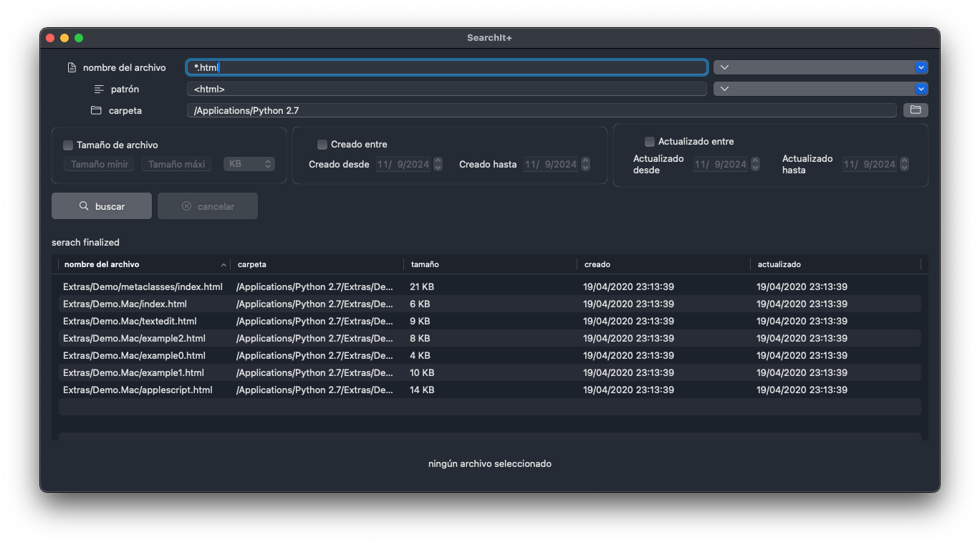This screenshot has height=545, width=980.
Task: Click the lines icon beside patrón label
Action: [x=98, y=88]
